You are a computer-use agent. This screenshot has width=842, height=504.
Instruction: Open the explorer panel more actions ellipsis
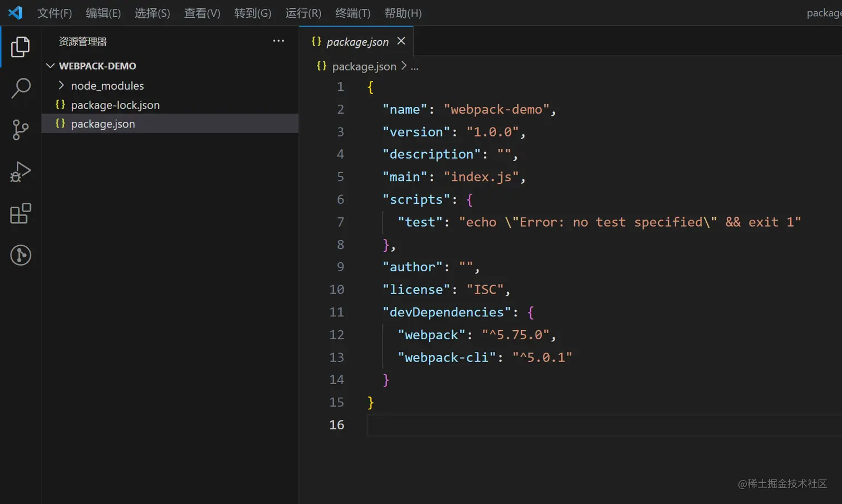click(278, 41)
